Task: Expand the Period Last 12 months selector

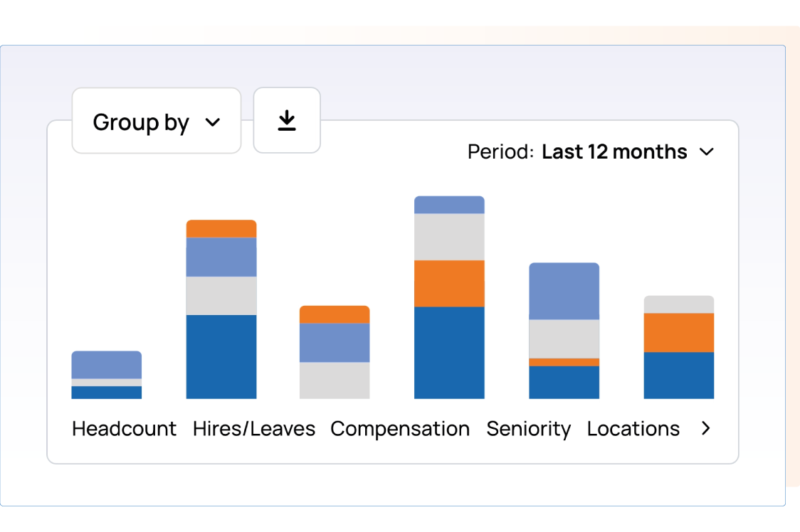Action: (x=614, y=152)
